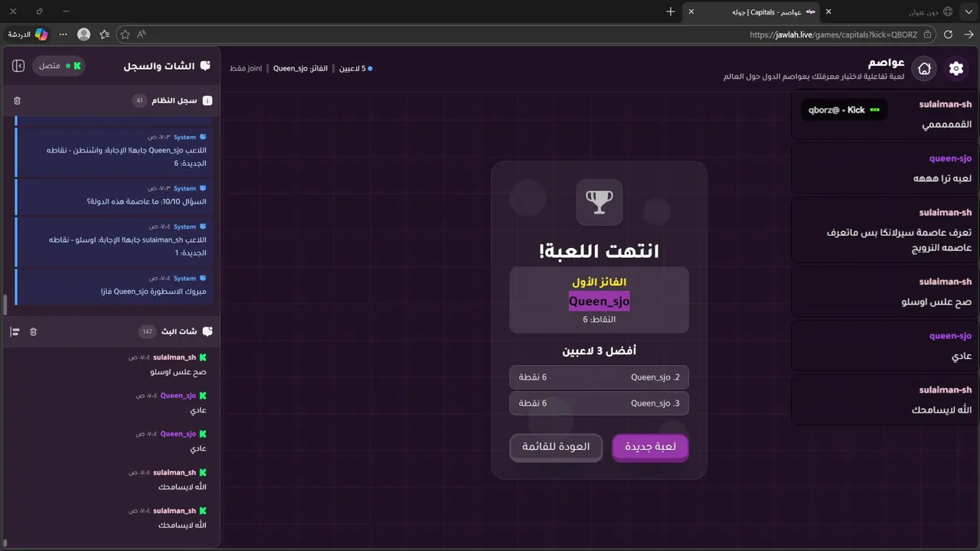Click the trophy icon in results card
The width and height of the screenshot is (980, 551).
pyautogui.click(x=599, y=202)
